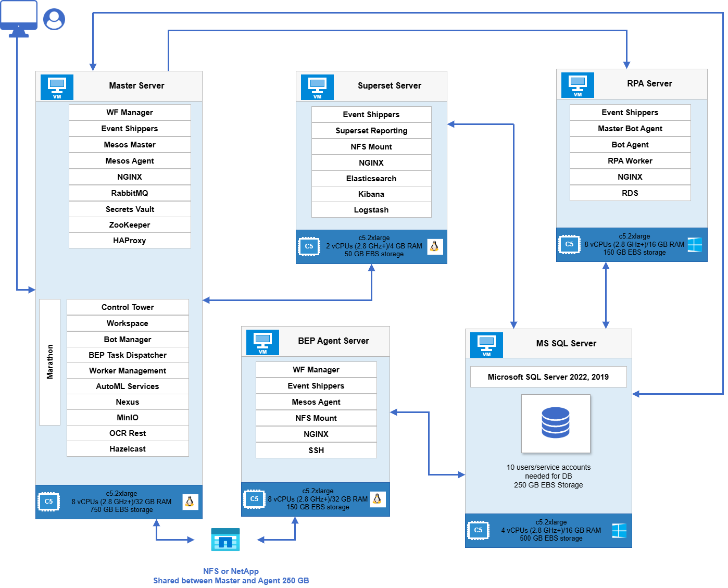Click Elasticsearch component box
The height and width of the screenshot is (588, 728).
coord(371,179)
